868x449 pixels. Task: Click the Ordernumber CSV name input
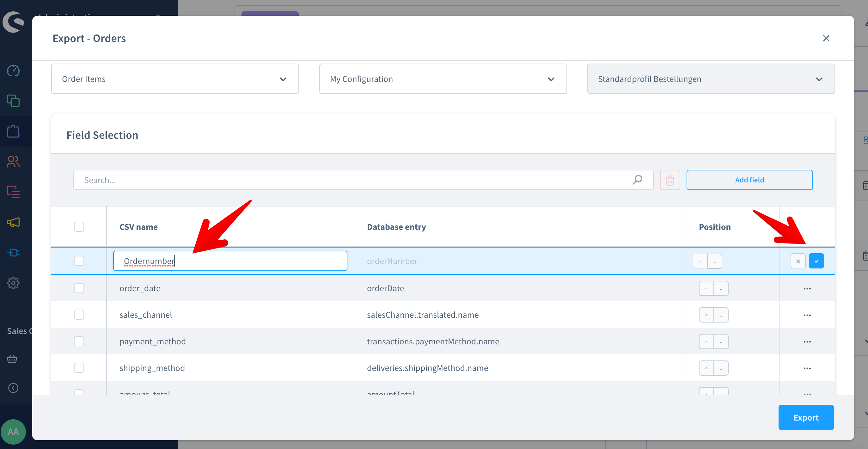230,261
